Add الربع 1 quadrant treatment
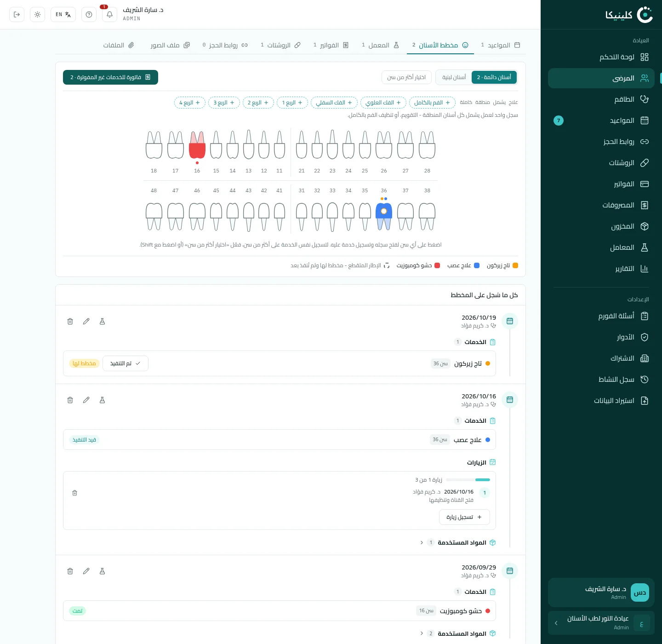The image size is (662, 644). (x=292, y=103)
